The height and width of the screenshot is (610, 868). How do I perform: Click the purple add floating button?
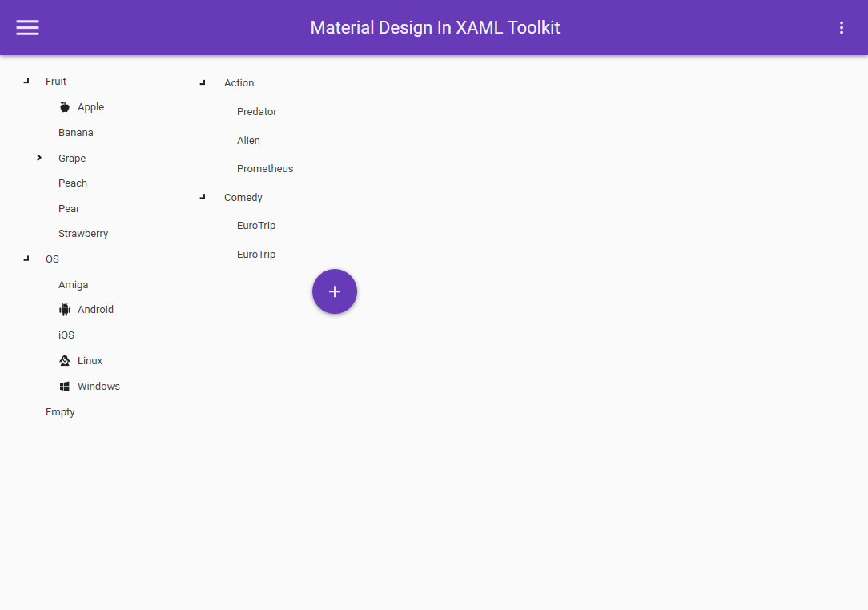(x=335, y=291)
